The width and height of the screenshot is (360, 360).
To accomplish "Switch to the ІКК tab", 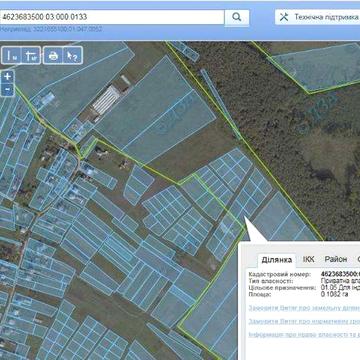I will 309,259.
